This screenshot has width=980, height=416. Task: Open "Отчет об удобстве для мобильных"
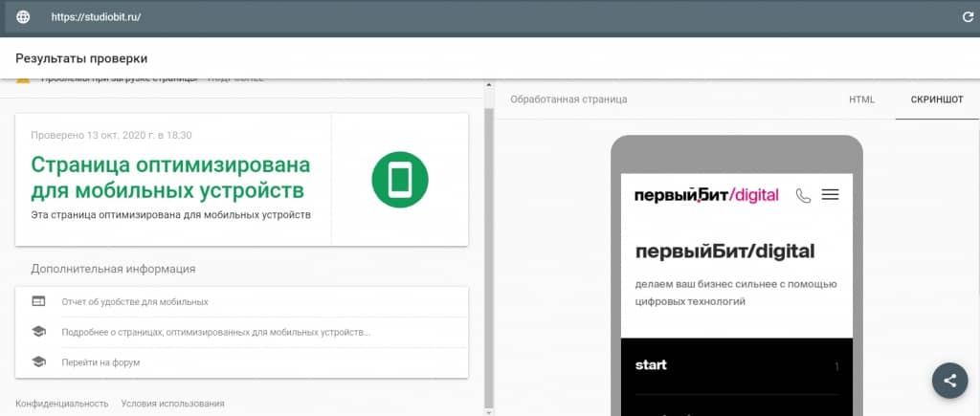(135, 302)
